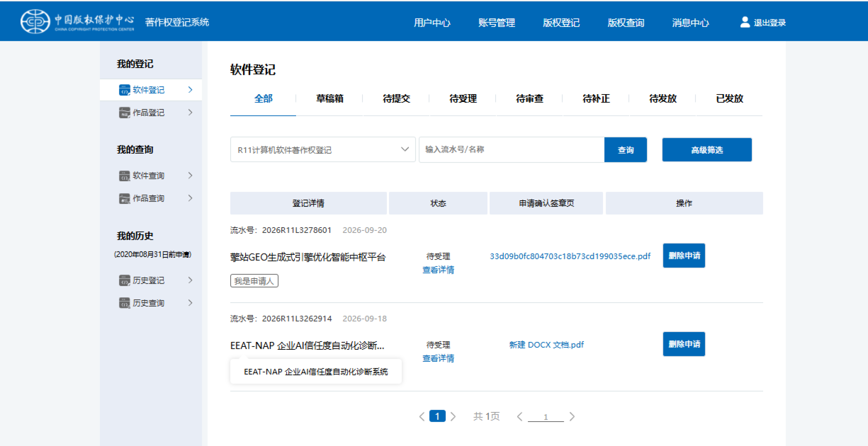This screenshot has height=446, width=868.
Task: Switch to the 已发放 tab
Action: point(729,98)
